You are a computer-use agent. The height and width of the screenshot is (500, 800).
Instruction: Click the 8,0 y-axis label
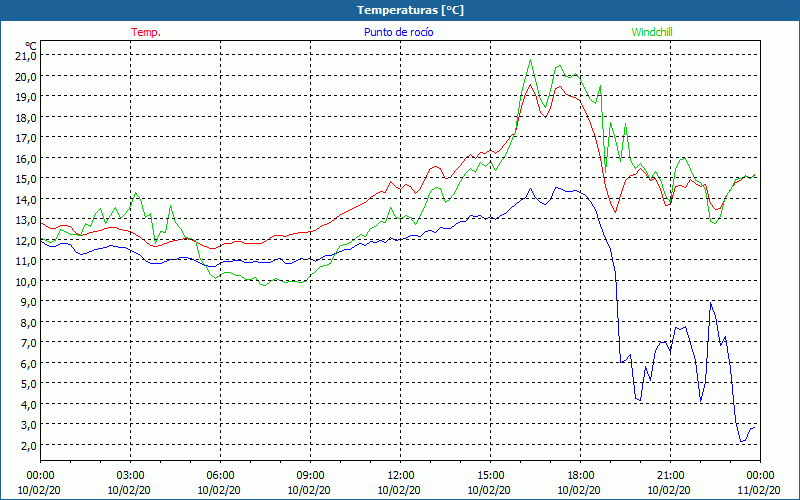29,322
